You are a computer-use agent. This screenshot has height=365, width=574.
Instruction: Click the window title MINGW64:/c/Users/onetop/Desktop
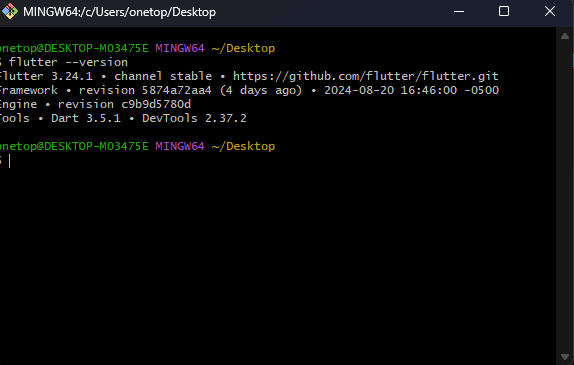[119, 12]
